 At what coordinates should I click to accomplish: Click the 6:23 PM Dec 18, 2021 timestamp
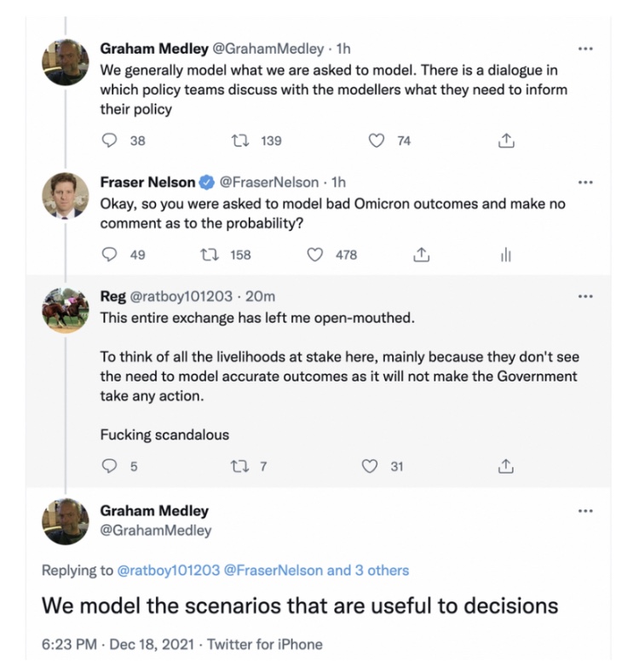119,644
